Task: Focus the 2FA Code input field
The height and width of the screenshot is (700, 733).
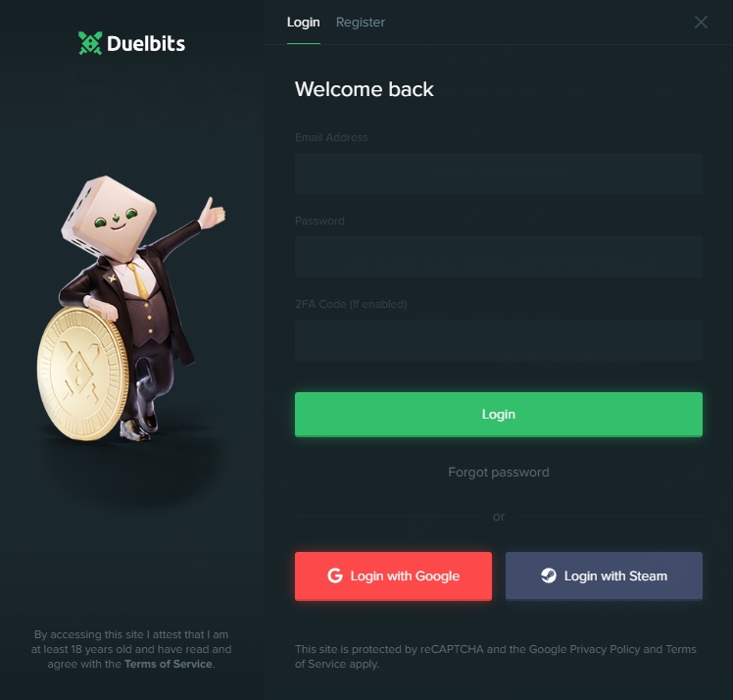Action: point(499,340)
